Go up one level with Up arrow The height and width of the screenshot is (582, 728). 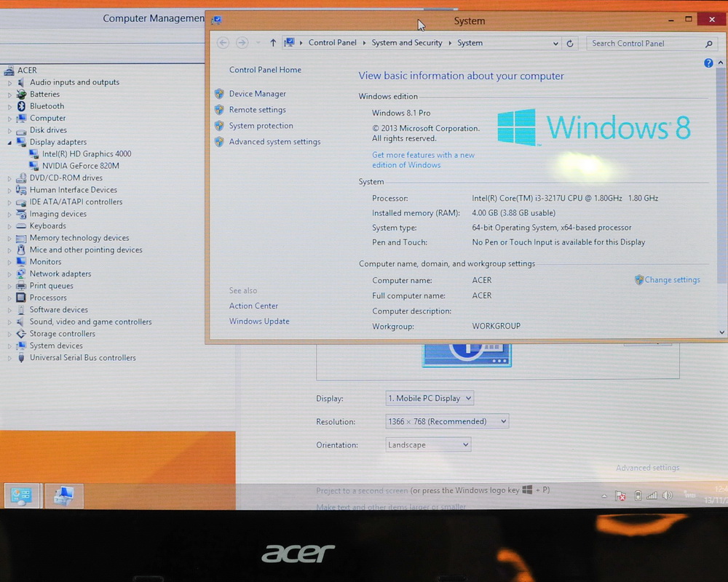[x=273, y=43]
